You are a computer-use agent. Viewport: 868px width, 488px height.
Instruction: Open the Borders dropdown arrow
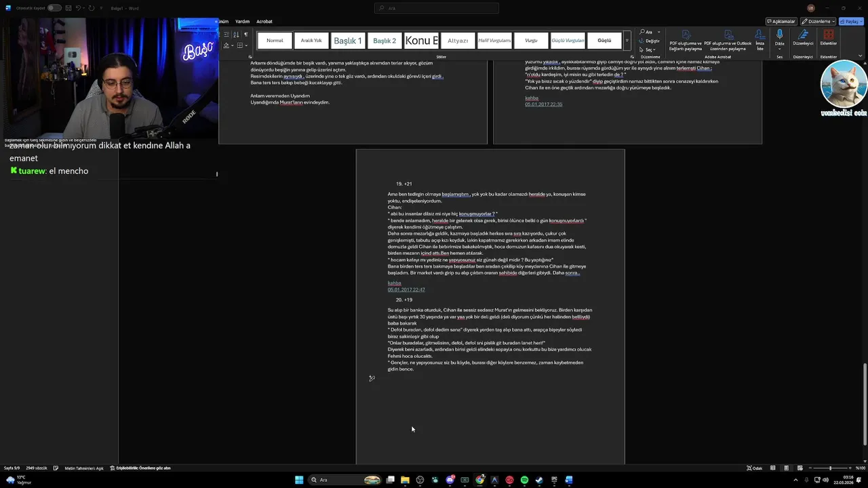click(245, 45)
